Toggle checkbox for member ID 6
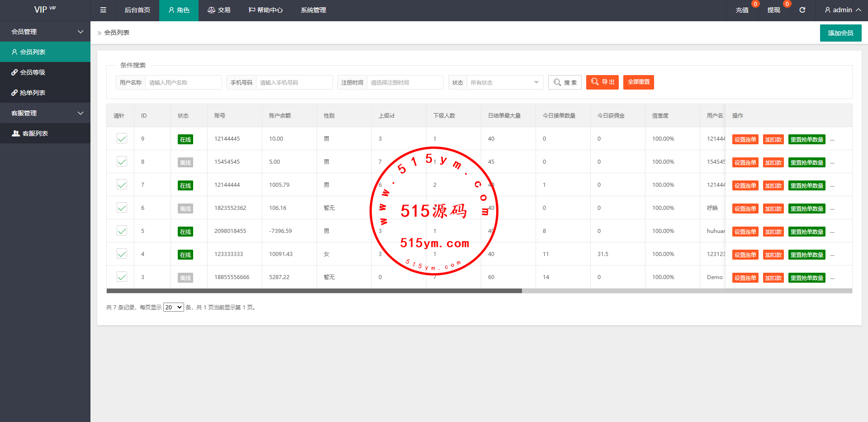 (122, 208)
